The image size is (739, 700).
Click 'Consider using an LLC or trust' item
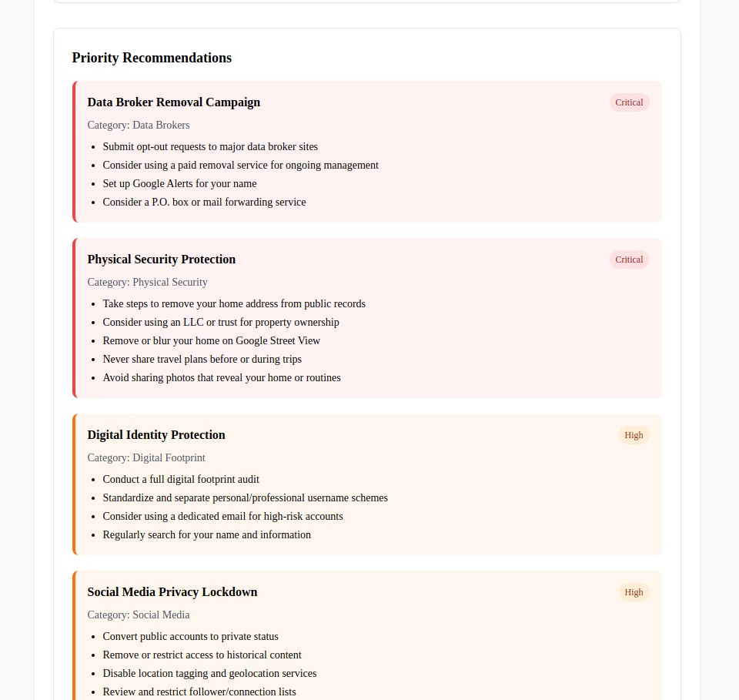(x=221, y=322)
